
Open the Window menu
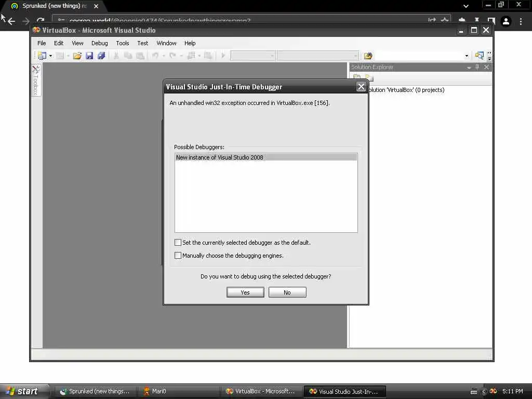tap(166, 43)
